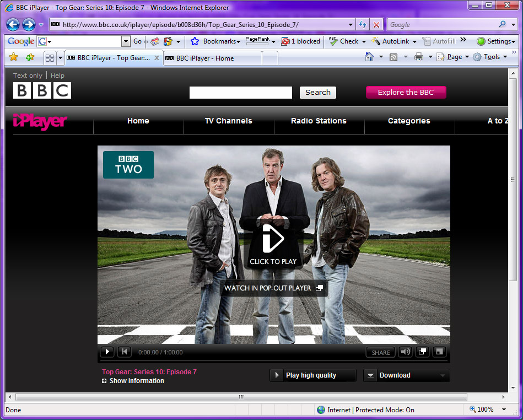This screenshot has height=420, width=523.
Task: Click the browser Forward arrow button
Action: [x=29, y=24]
